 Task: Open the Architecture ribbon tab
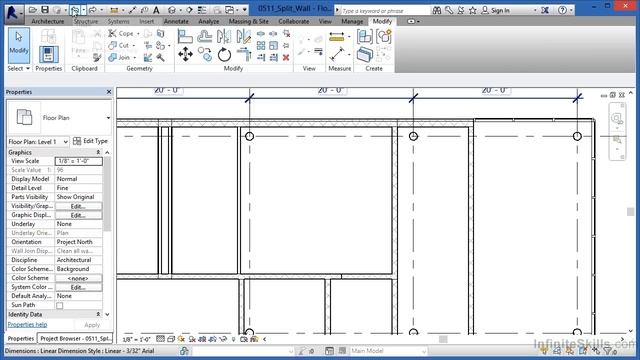click(47, 21)
